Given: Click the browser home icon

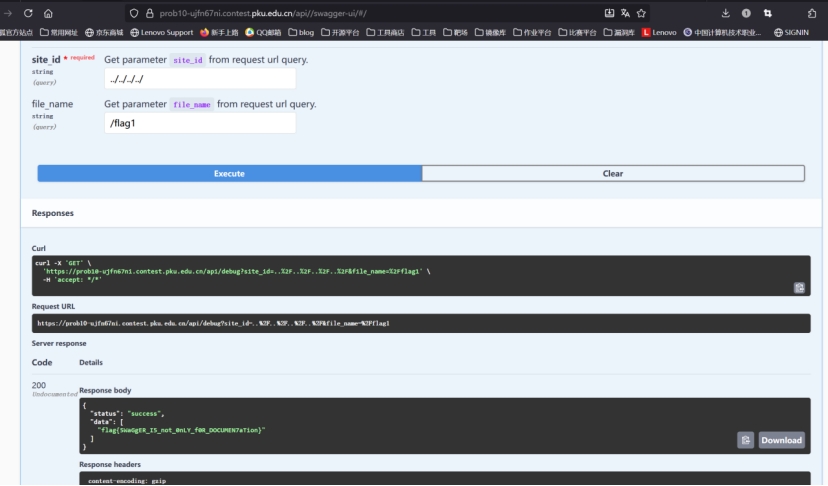Looking at the screenshot, I should pos(48,13).
